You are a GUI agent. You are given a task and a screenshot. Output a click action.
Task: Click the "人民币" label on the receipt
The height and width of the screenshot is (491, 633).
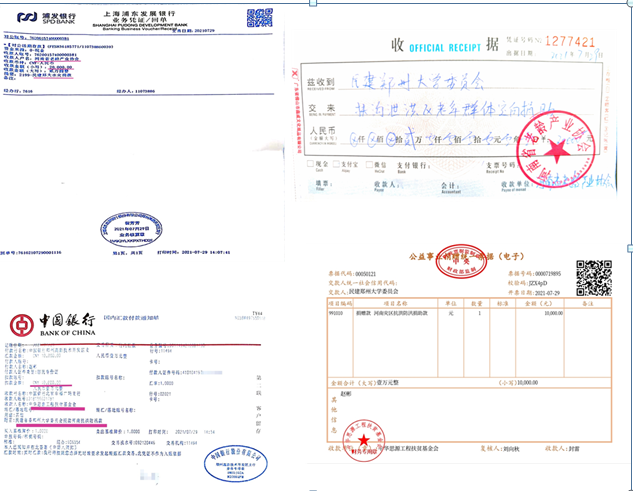click(323, 131)
